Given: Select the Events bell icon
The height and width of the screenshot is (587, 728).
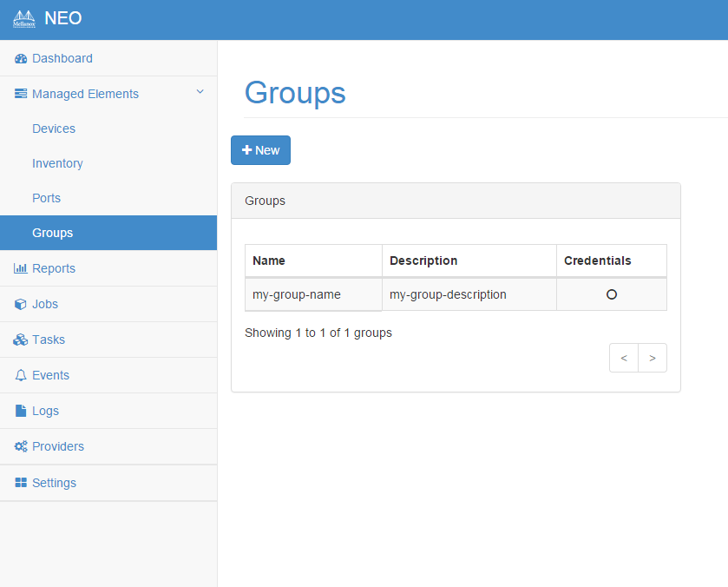Looking at the screenshot, I should click(x=19, y=375).
